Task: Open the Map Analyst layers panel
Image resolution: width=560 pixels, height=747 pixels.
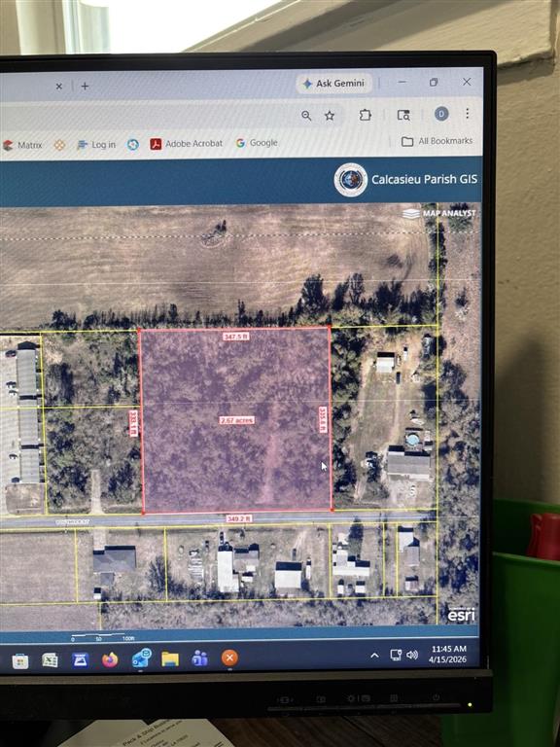Action: click(x=439, y=213)
